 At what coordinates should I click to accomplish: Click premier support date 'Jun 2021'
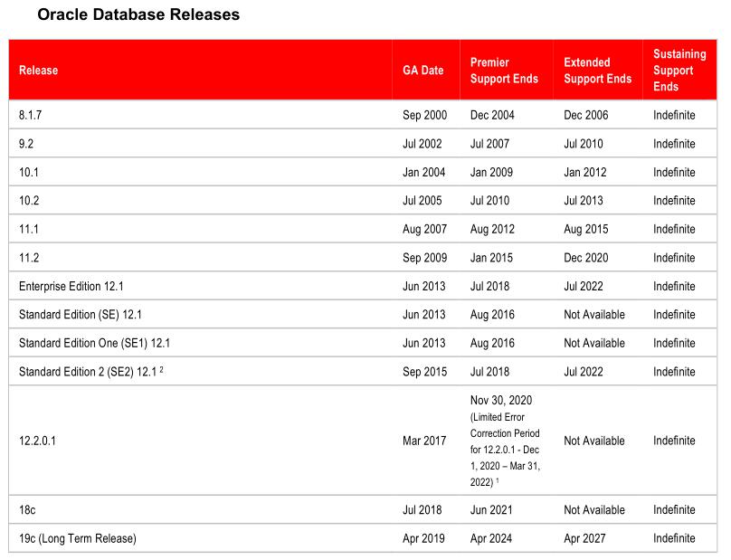pos(491,509)
